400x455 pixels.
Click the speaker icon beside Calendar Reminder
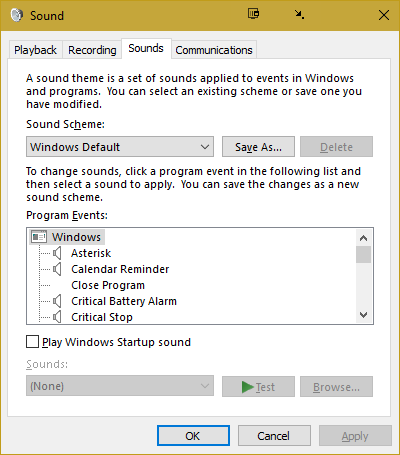tap(57, 269)
